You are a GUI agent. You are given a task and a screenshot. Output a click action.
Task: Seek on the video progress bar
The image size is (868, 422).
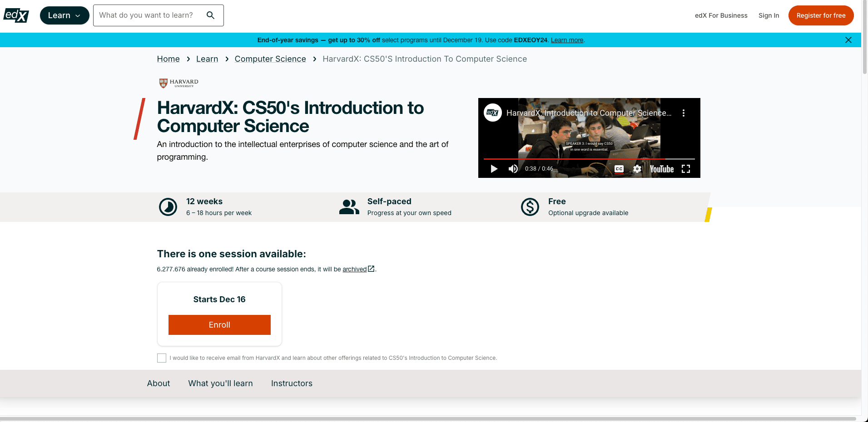click(x=589, y=159)
